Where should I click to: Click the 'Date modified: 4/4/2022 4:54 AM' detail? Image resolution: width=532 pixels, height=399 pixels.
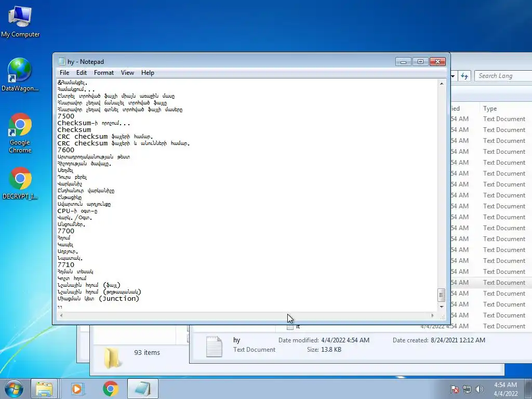tap(324, 340)
